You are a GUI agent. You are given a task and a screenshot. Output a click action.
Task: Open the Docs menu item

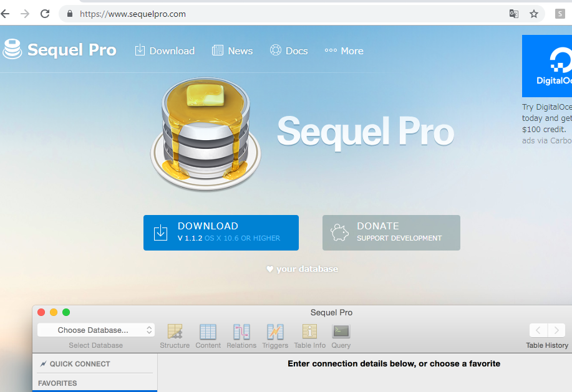[x=289, y=51]
